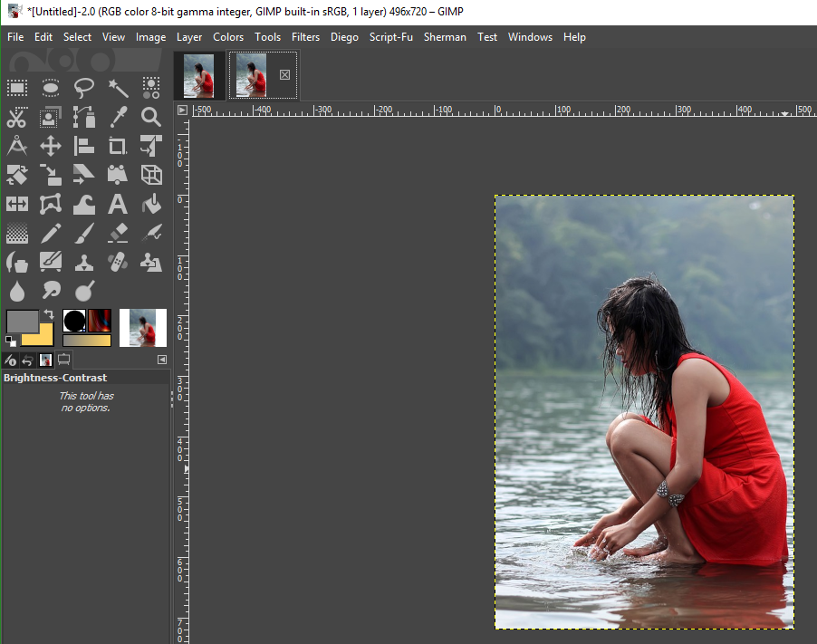The height and width of the screenshot is (644, 817).
Task: Select the Move tool
Action: (x=51, y=147)
